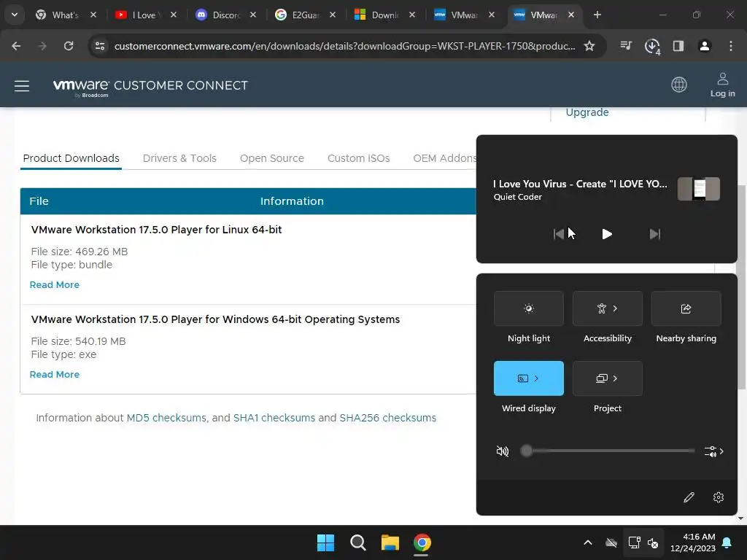
Task: Open the tab search dropdown
Action: [x=15, y=15]
